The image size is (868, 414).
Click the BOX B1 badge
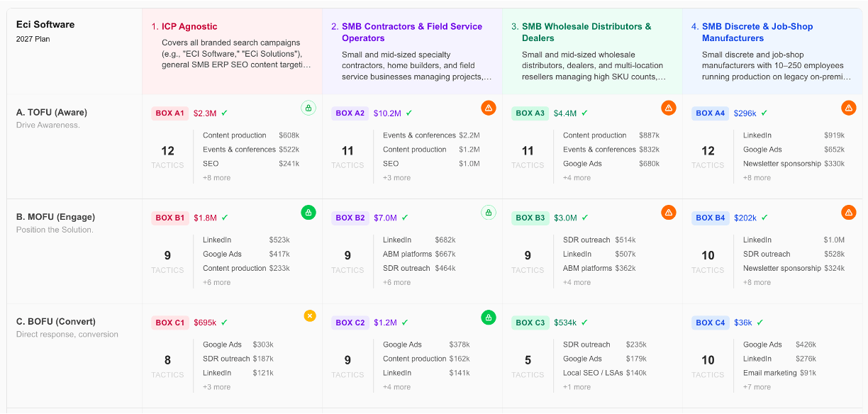pos(170,218)
